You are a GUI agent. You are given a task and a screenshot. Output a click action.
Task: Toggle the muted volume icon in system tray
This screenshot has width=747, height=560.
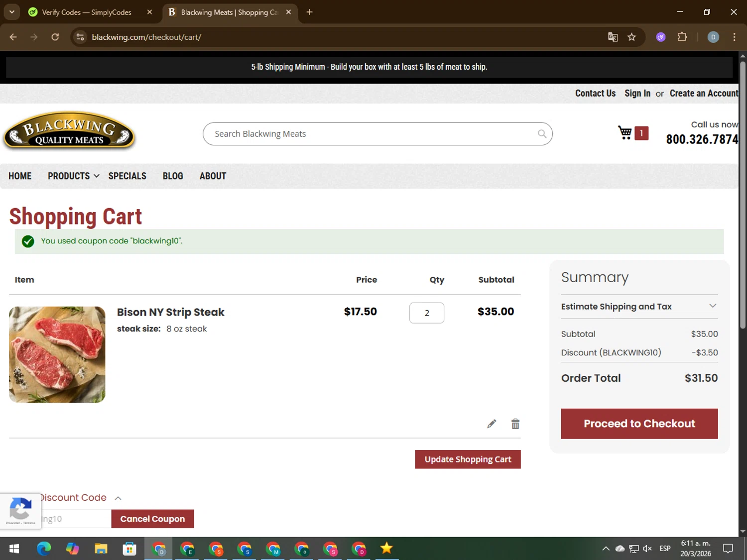pyautogui.click(x=647, y=549)
